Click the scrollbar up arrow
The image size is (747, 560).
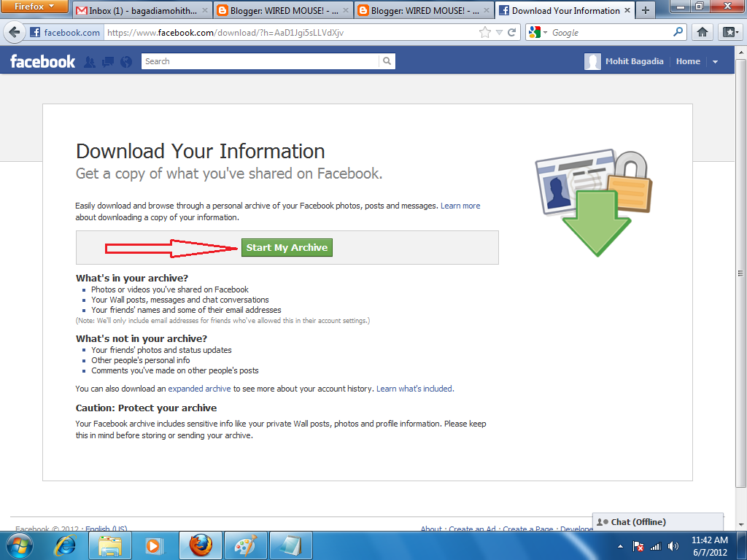[x=741, y=52]
